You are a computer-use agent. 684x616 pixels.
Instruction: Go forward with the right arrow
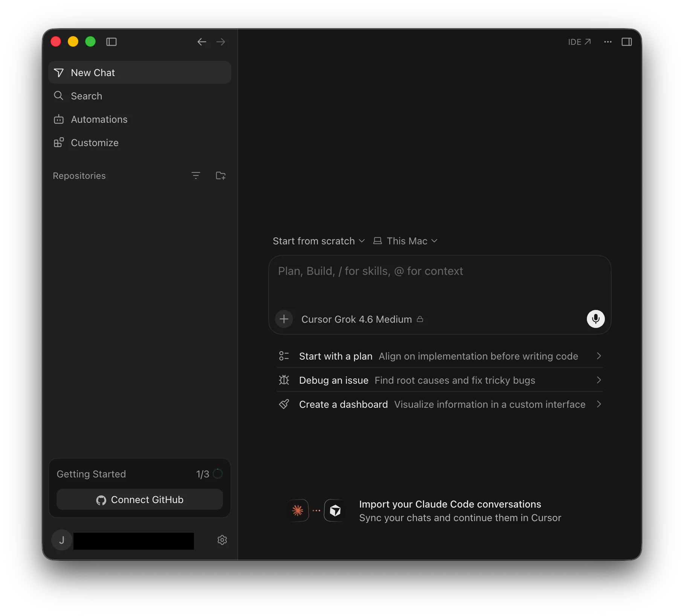[x=221, y=42]
